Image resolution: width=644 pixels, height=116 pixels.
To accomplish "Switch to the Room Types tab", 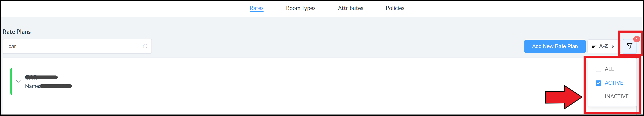I will point(301,8).
